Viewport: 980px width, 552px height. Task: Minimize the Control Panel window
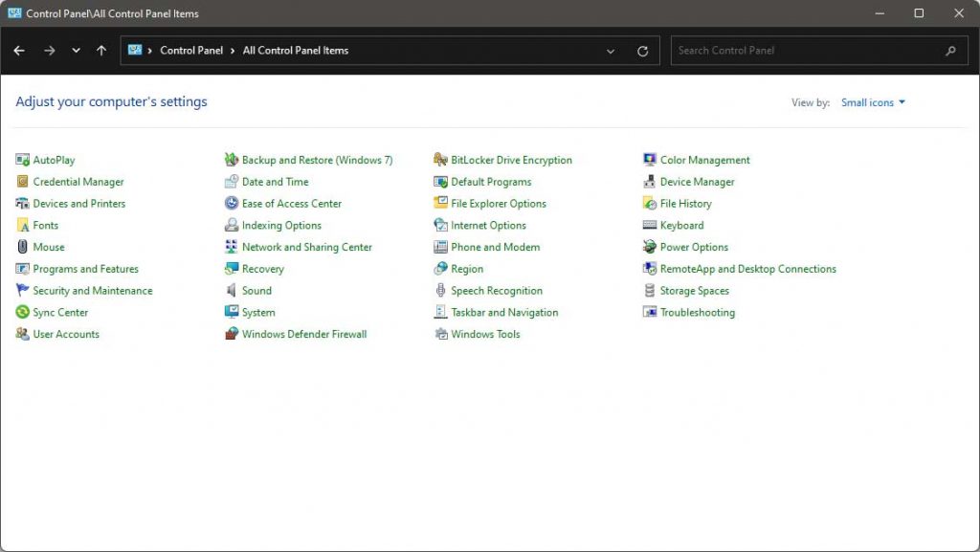point(880,13)
